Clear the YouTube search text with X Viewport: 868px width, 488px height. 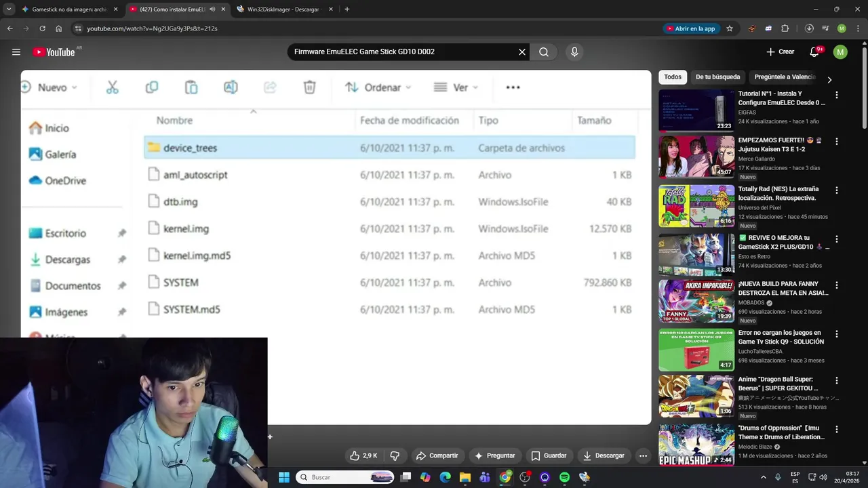[x=522, y=52]
